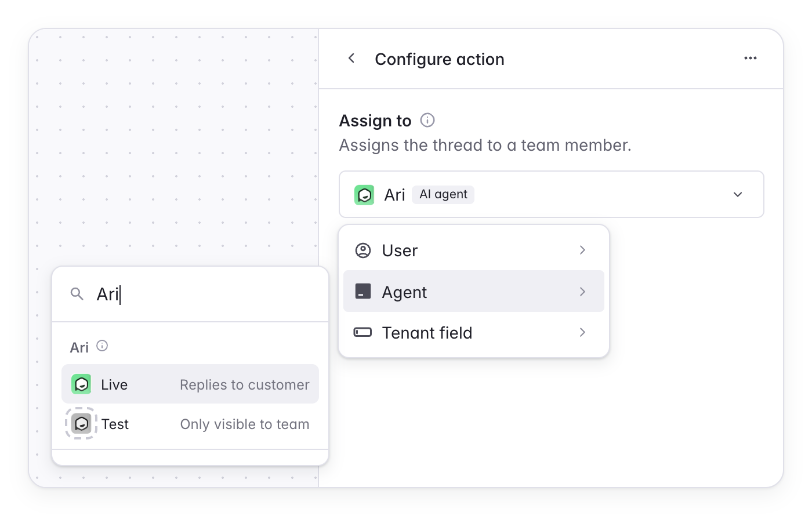Click the dashed gray Test agent icon
812x516 pixels.
81,424
